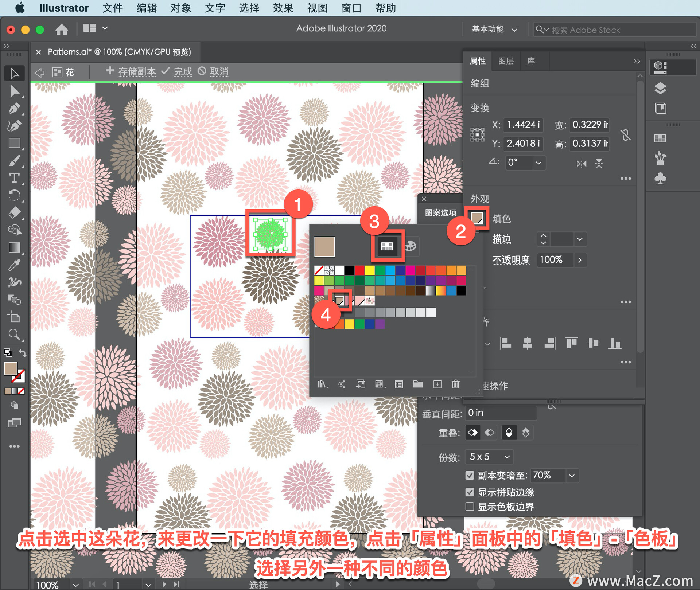Enable 显示色板边界 checkbox
Viewport: 700px width, 590px height.
(470, 507)
